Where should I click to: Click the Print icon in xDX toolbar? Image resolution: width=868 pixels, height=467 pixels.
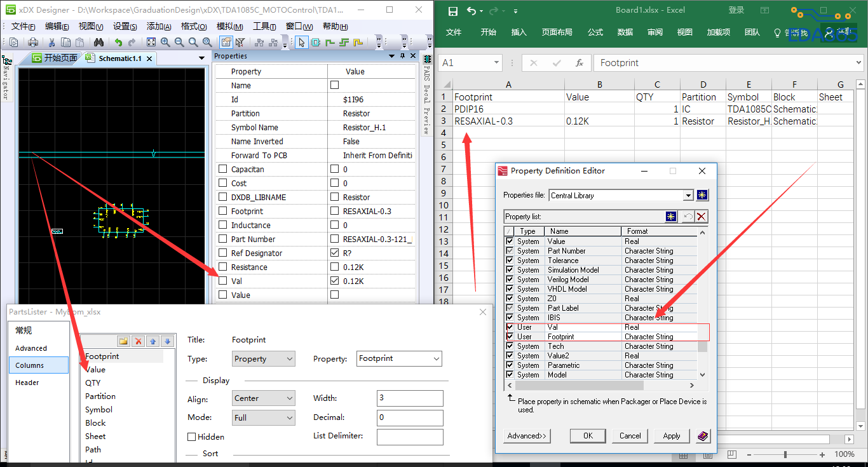pos(33,42)
